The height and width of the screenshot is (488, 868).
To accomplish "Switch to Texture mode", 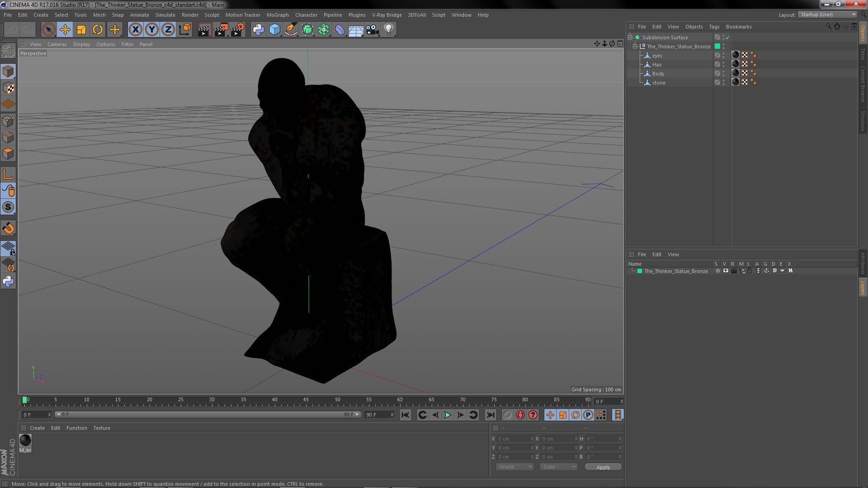I will 8,88.
